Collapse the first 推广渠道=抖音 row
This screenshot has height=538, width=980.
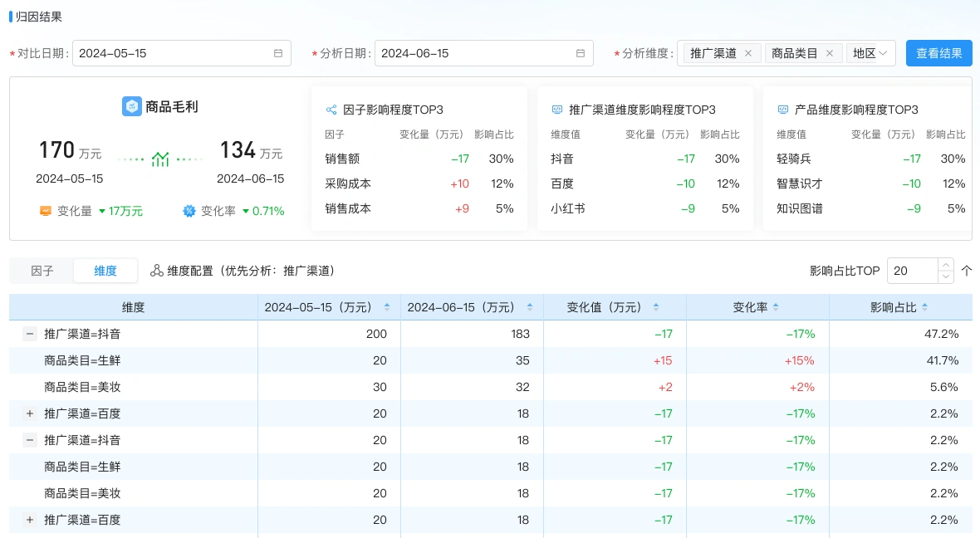[30, 334]
